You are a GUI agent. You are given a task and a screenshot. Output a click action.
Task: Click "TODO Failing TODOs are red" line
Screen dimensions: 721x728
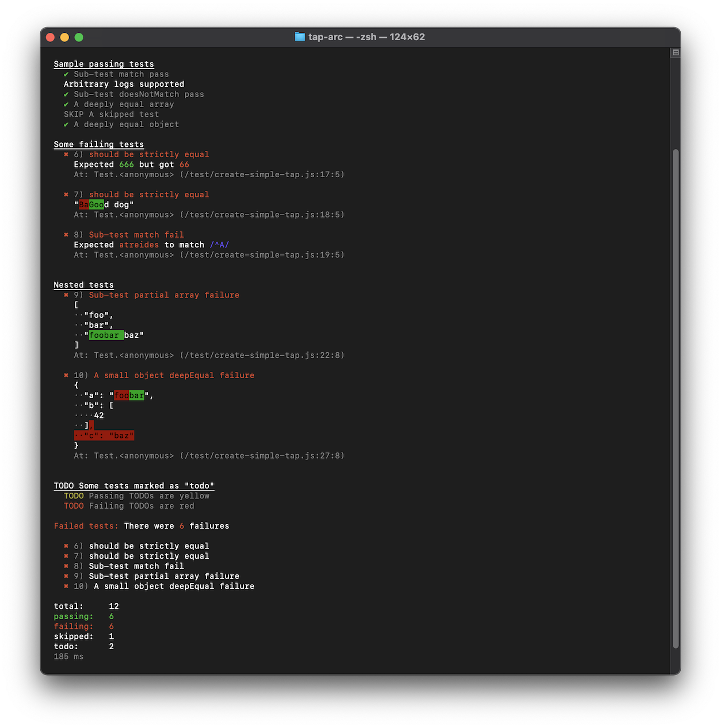pyautogui.click(x=129, y=506)
